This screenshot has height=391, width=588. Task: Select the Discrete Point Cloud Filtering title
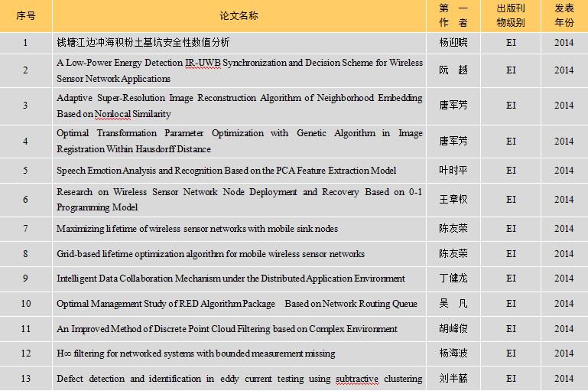[226, 329]
